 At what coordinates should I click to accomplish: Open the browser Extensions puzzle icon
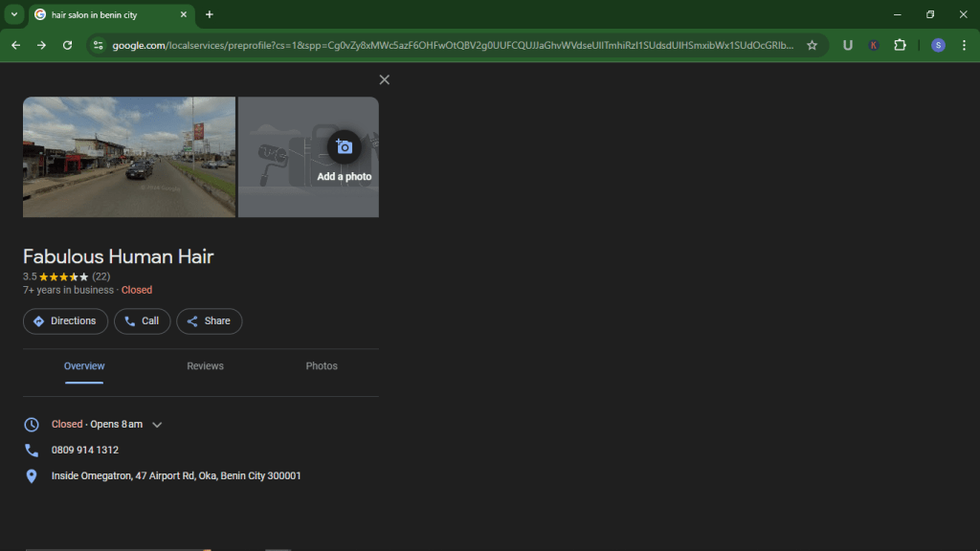click(x=900, y=45)
